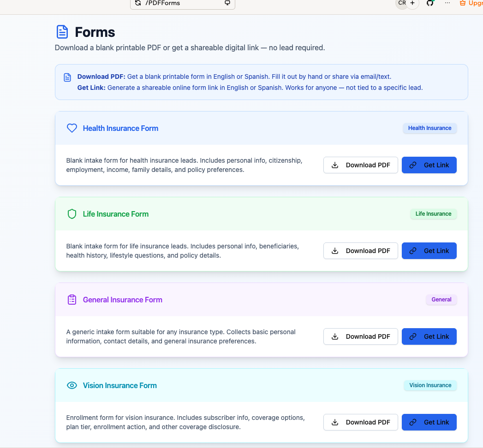Get Link for Life Insurance Form
The width and height of the screenshot is (483, 448).
[x=429, y=251]
